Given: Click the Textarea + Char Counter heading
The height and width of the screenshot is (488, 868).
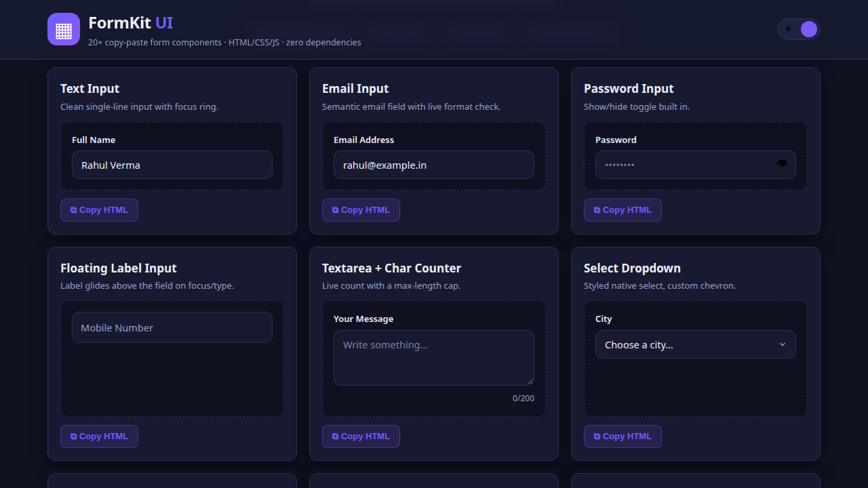Looking at the screenshot, I should click(391, 268).
